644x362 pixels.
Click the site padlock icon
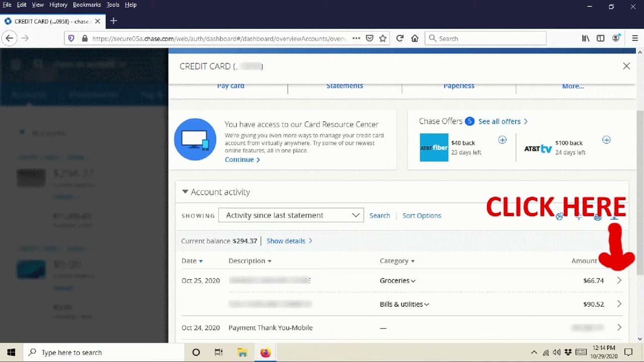(85, 38)
